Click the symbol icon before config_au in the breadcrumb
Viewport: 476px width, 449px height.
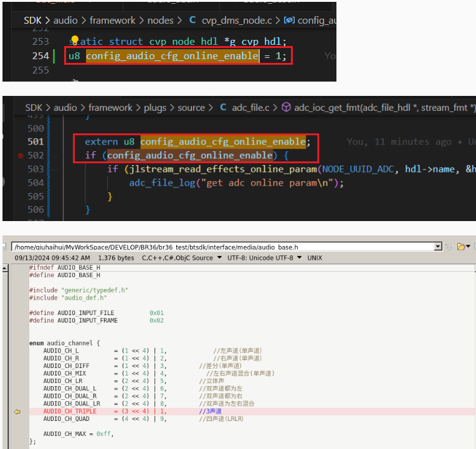pyautogui.click(x=289, y=20)
